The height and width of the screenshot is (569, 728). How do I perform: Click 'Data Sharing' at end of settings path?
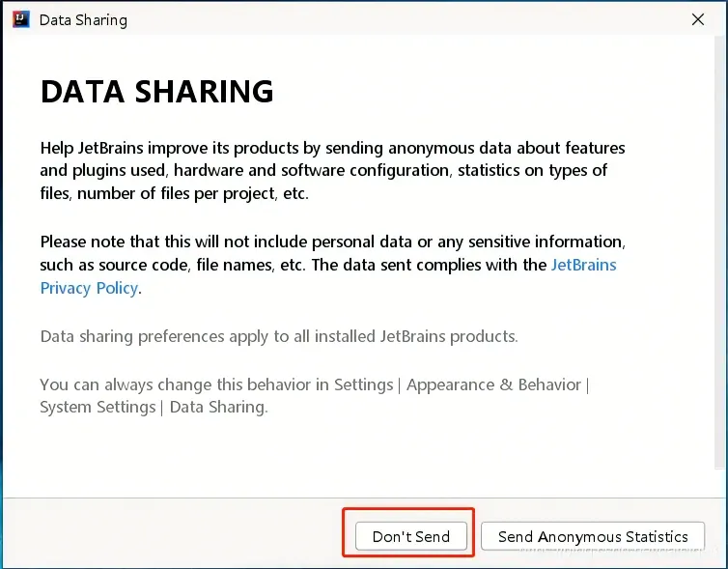click(217, 407)
